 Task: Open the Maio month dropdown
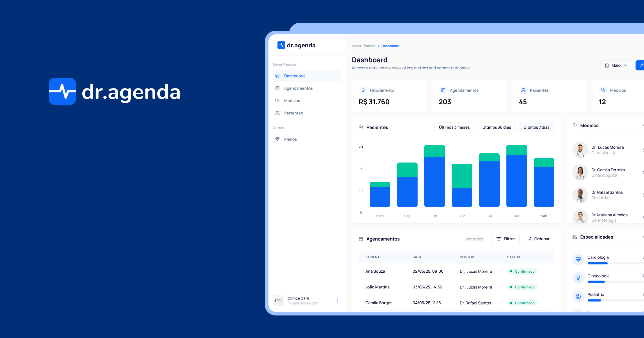616,65
